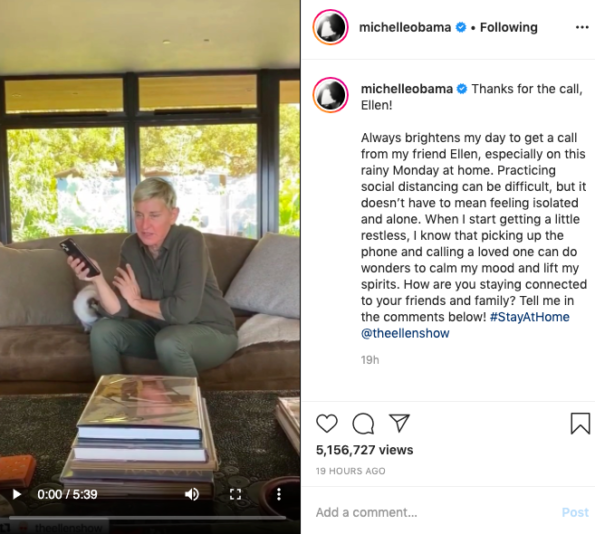The height and width of the screenshot is (534, 595).
Task: Mute the video audio speaker icon
Action: click(192, 494)
